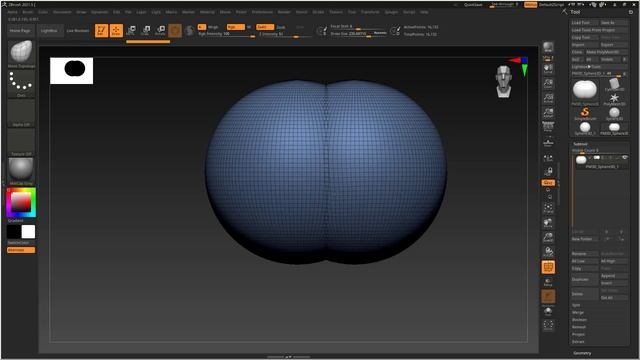Open the MatCap Gray material selector

tap(21, 172)
